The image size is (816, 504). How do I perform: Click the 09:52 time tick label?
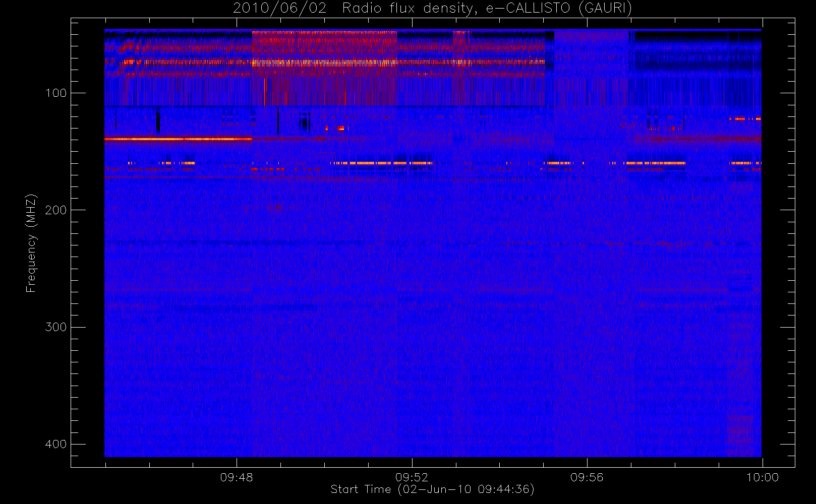pyautogui.click(x=412, y=477)
